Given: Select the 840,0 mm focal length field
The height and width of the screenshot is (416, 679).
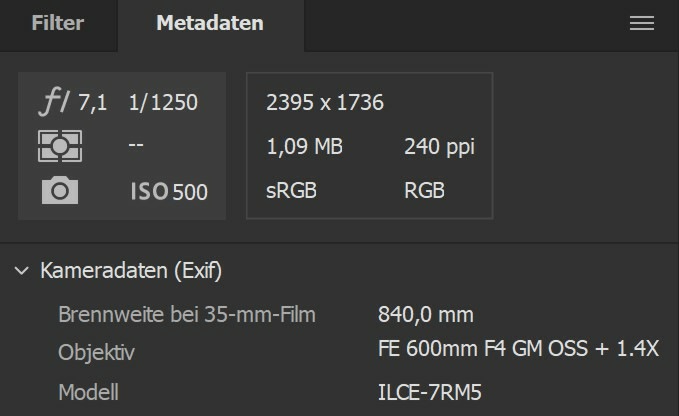Looking at the screenshot, I should [425, 315].
